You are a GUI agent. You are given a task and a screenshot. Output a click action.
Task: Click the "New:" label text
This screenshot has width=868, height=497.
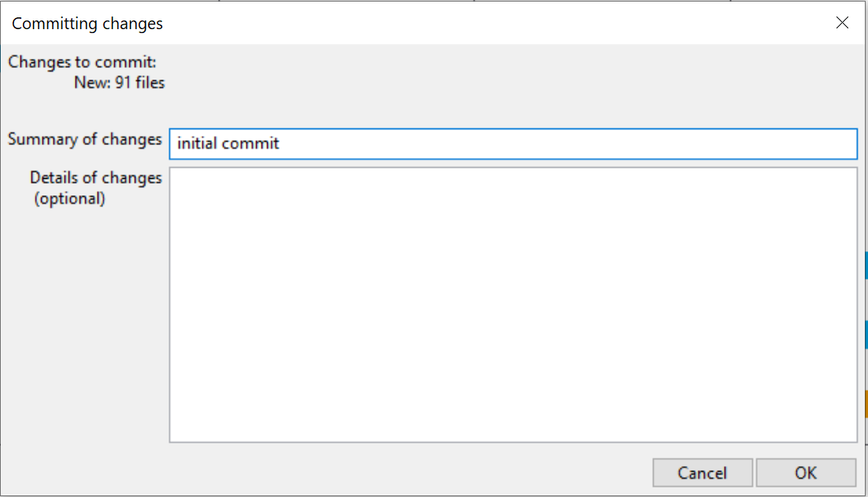(x=92, y=82)
